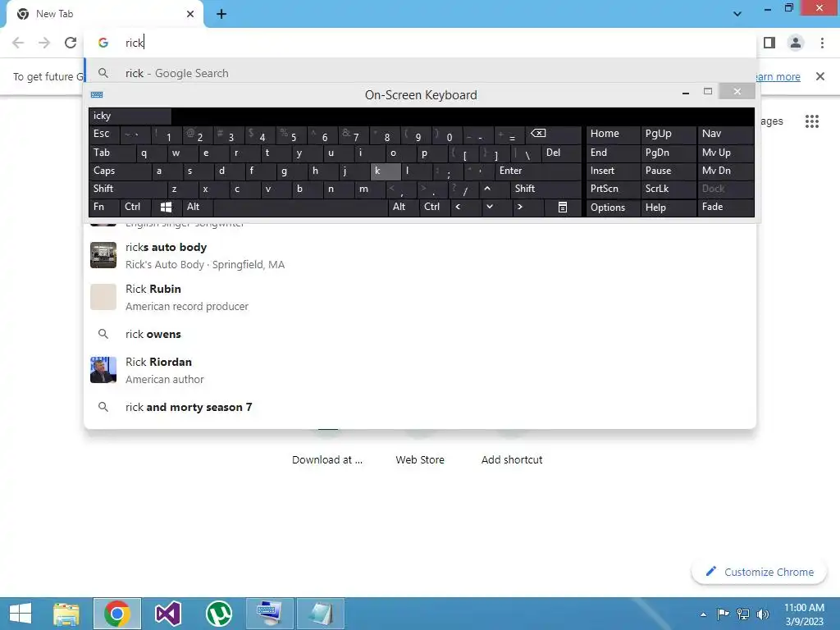
Task: Open the taskbar clock showing 11:00 AM
Action: pyautogui.click(x=804, y=614)
